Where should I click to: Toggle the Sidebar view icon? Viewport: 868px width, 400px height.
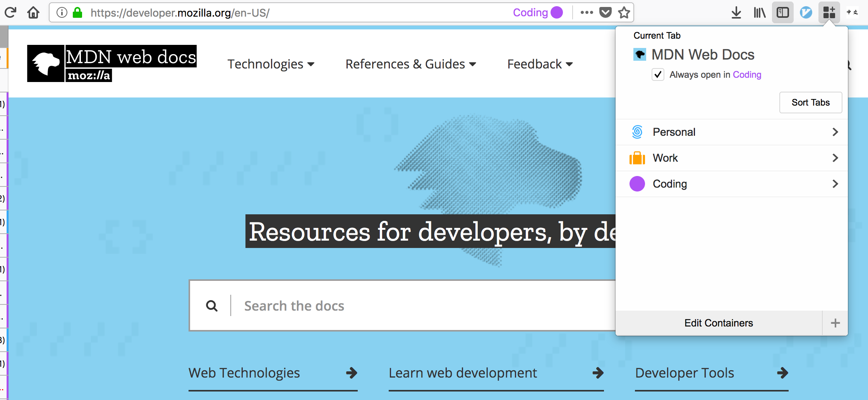point(783,12)
